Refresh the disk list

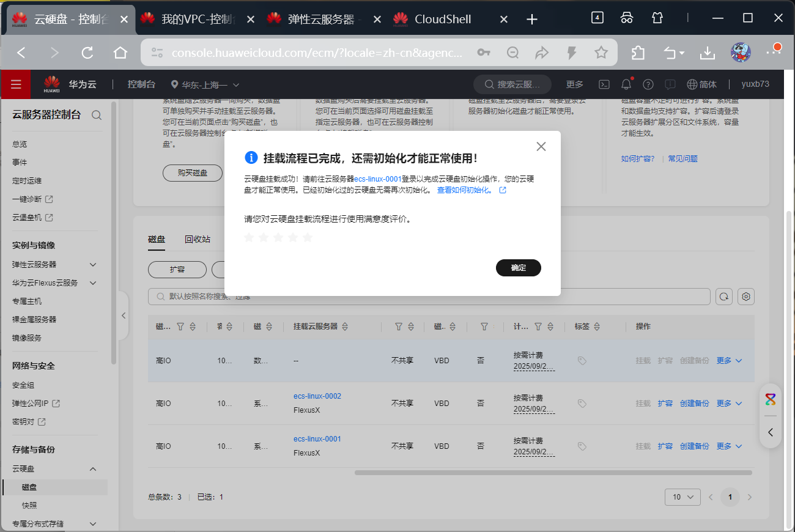pos(724,297)
